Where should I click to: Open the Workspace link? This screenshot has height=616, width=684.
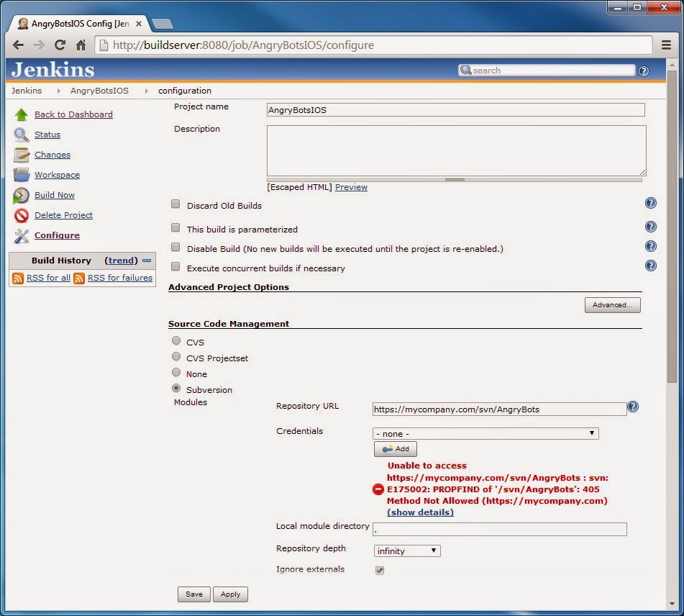pos(57,175)
